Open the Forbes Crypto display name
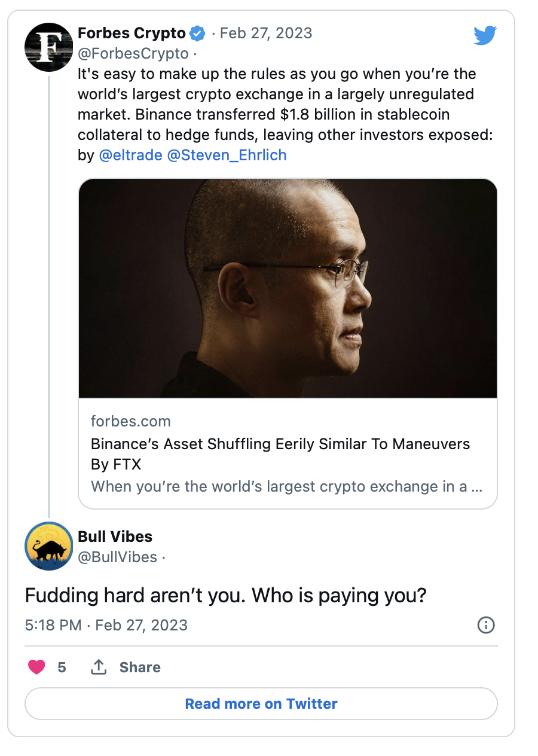 tap(132, 33)
